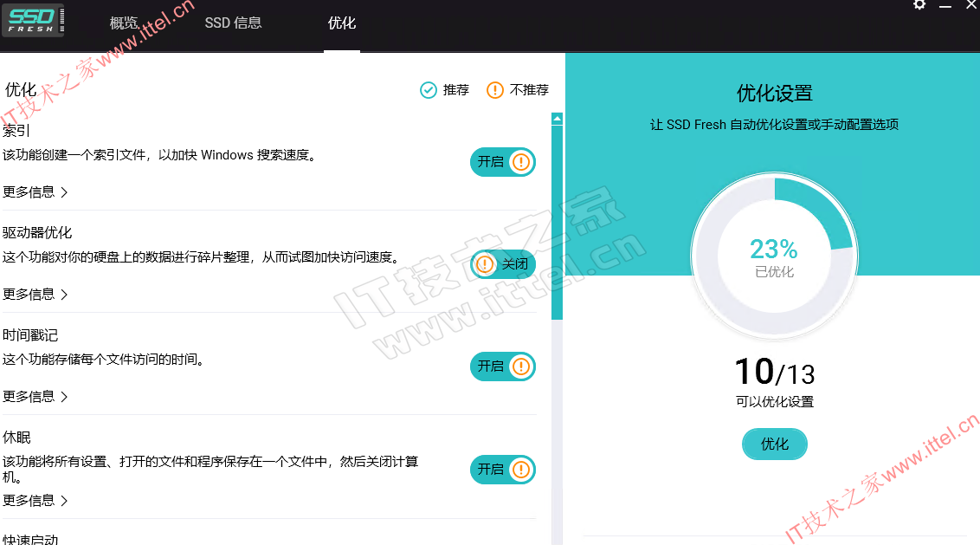Click the 快速启动 setting title

(x=30, y=540)
